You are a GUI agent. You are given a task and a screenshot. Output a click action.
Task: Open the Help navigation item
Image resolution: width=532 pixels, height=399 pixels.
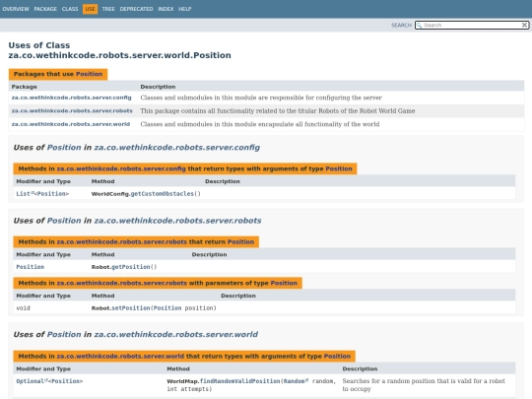point(185,9)
